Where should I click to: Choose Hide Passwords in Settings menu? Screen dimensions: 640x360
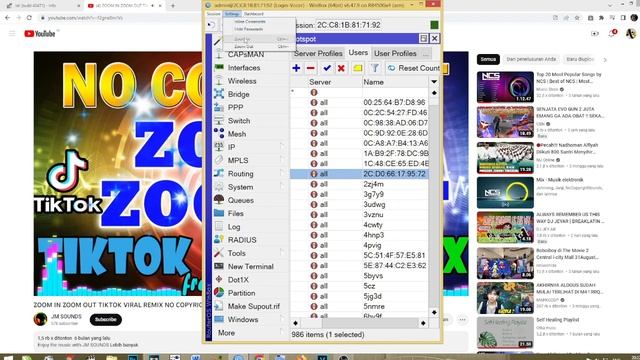249,29
